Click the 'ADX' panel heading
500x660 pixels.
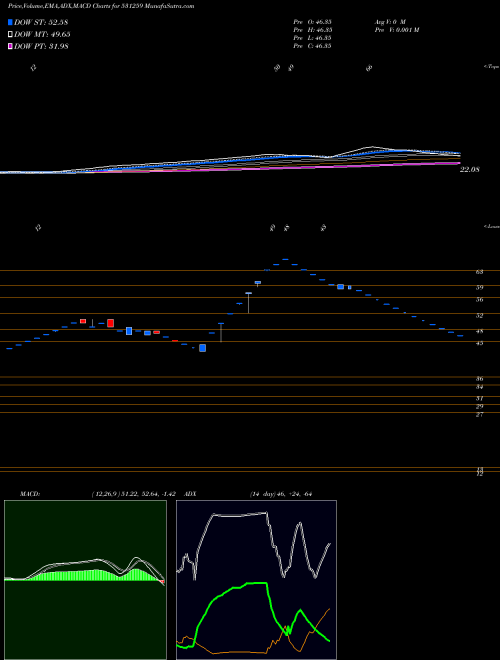pos(191,494)
